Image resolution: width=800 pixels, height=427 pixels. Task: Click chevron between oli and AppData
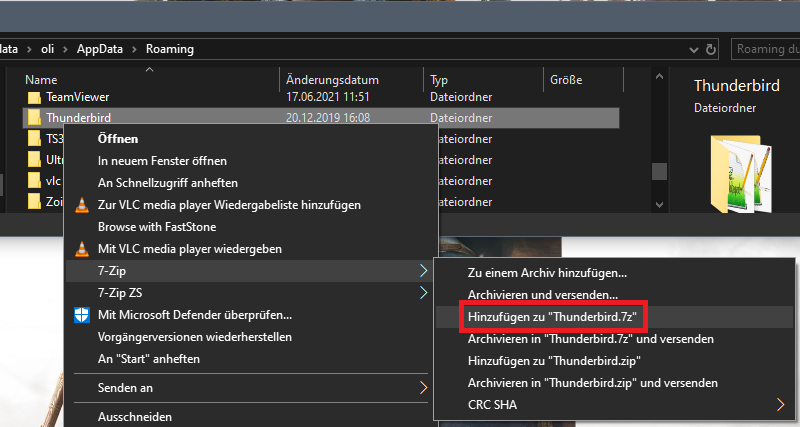(65, 49)
